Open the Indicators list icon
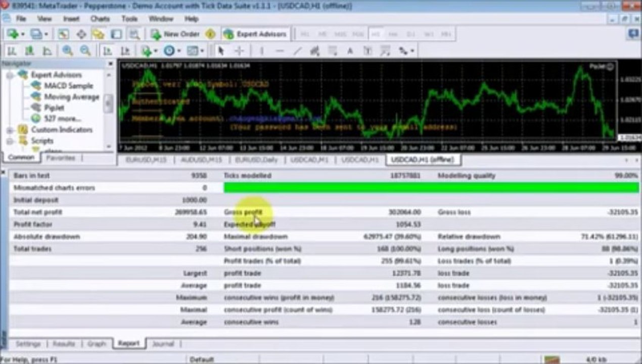The width and height of the screenshot is (642, 364). tap(146, 51)
